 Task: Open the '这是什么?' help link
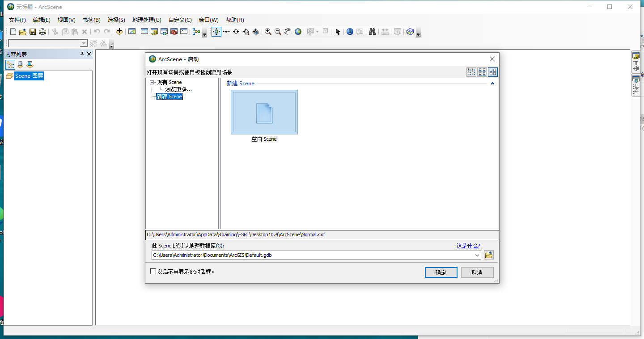[468, 246]
